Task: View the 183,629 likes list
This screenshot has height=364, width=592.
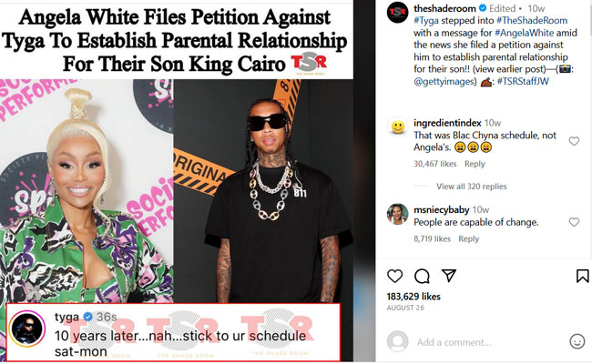Action: coord(413,297)
